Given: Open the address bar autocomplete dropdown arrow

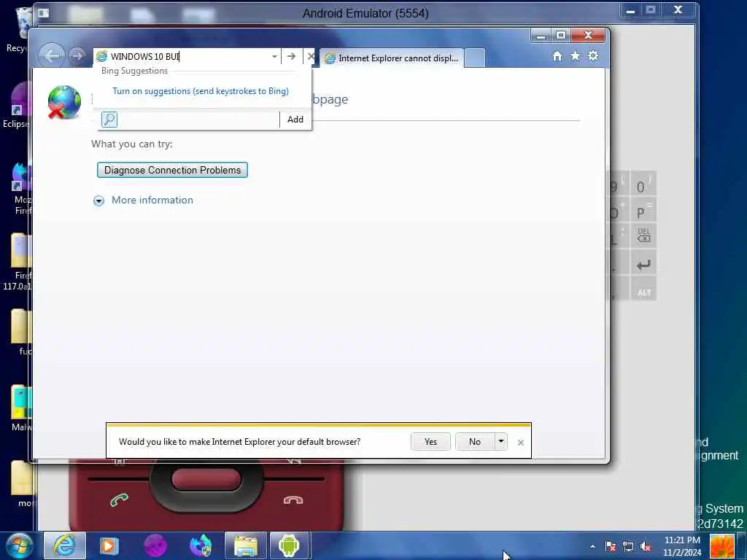Looking at the screenshot, I should click(x=274, y=56).
